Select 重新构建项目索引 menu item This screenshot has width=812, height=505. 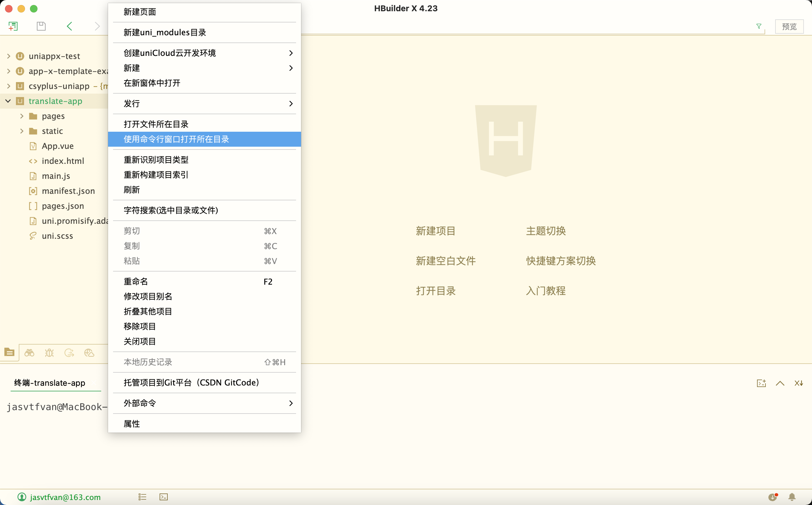point(205,175)
